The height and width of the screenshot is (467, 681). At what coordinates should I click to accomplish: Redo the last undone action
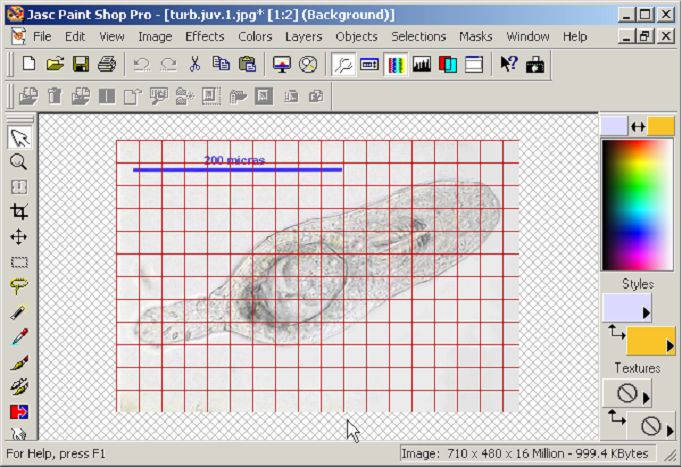168,64
